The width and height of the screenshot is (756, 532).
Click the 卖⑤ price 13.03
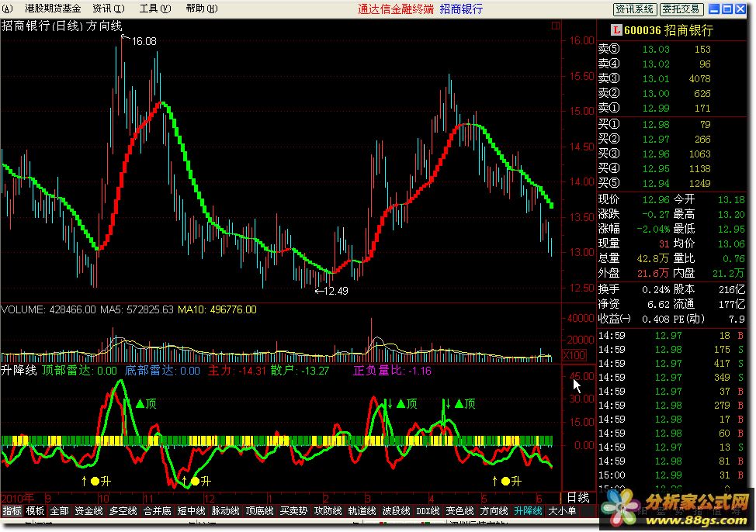click(656, 49)
